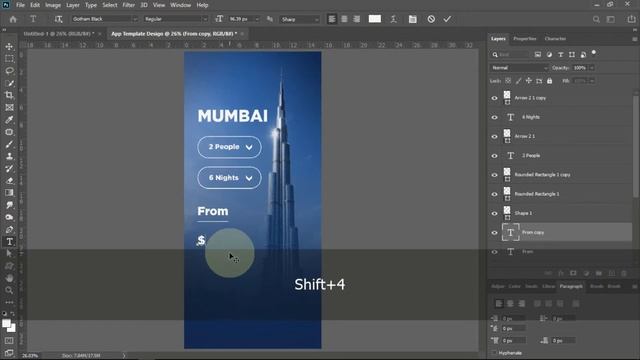The height and width of the screenshot is (360, 640).
Task: Switch to the Properties tab
Action: pyautogui.click(x=524, y=39)
